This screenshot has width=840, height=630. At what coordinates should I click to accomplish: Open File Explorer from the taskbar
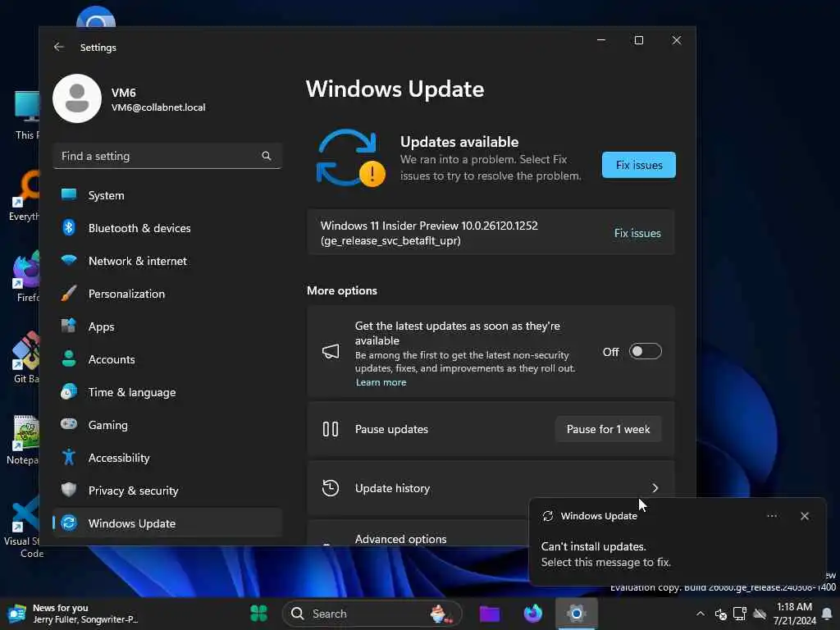[489, 614]
